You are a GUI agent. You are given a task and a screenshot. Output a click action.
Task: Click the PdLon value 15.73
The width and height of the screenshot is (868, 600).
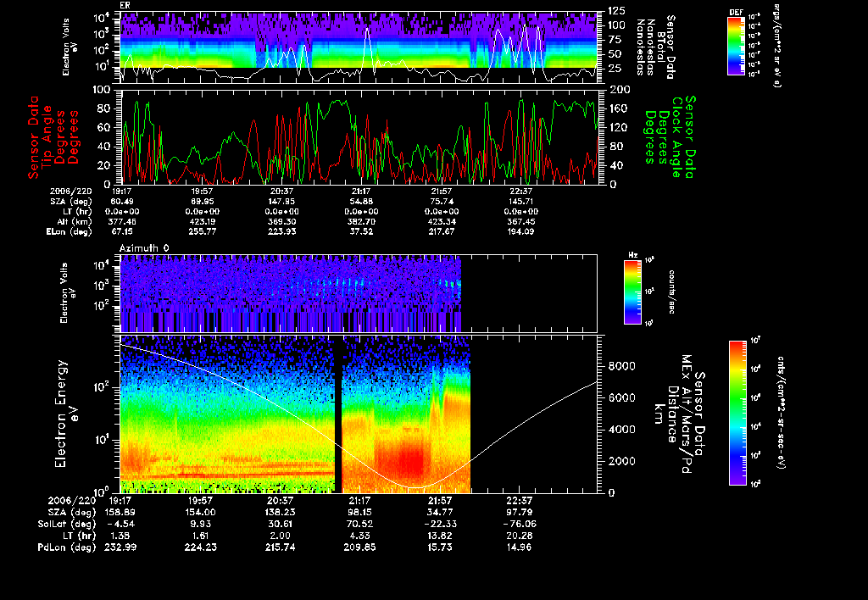click(x=440, y=547)
